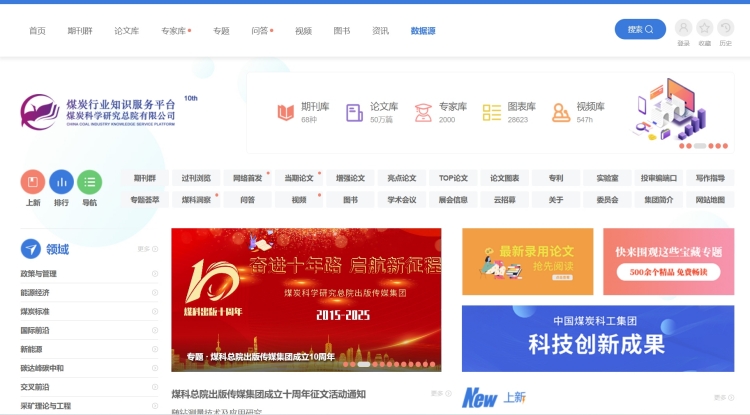
Task: Click the 收藏 star favorites icon
Action: [x=705, y=28]
